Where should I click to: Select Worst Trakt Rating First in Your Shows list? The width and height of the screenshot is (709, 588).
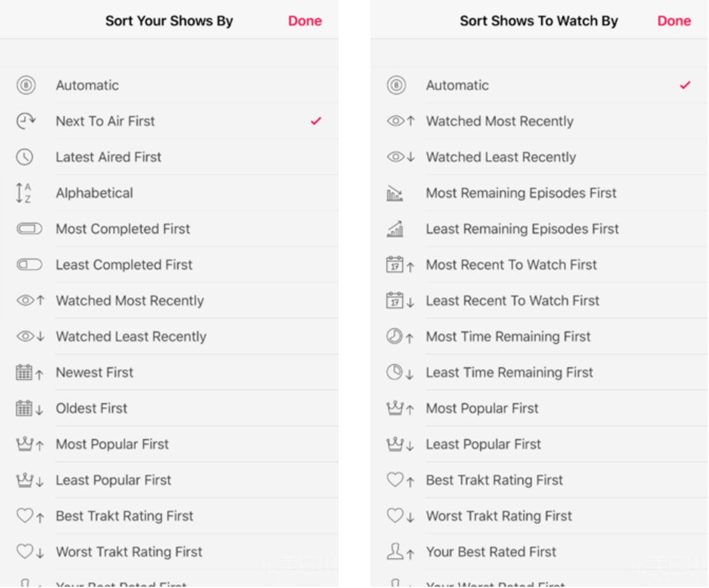tap(169, 551)
